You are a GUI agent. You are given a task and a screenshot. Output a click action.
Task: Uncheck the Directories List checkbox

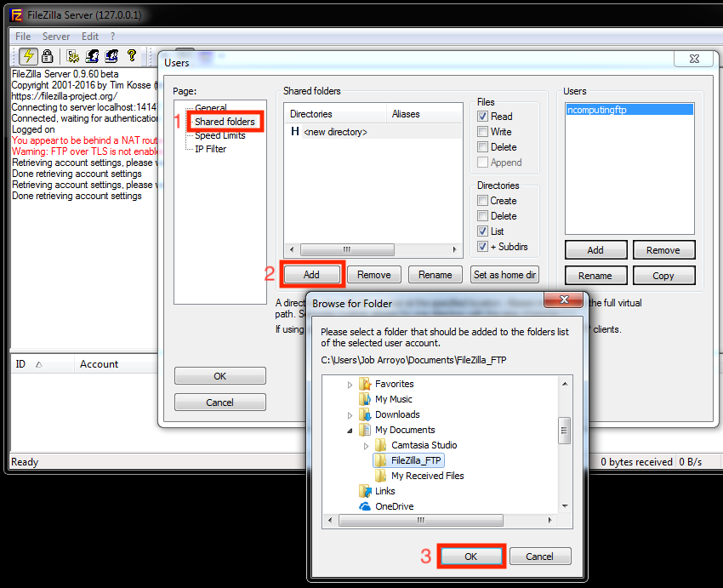[483, 231]
